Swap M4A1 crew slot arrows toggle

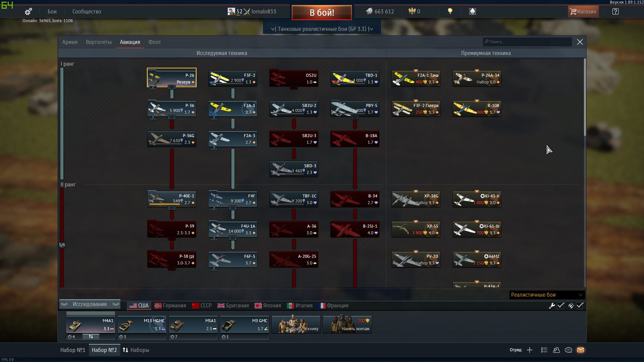(x=91, y=337)
